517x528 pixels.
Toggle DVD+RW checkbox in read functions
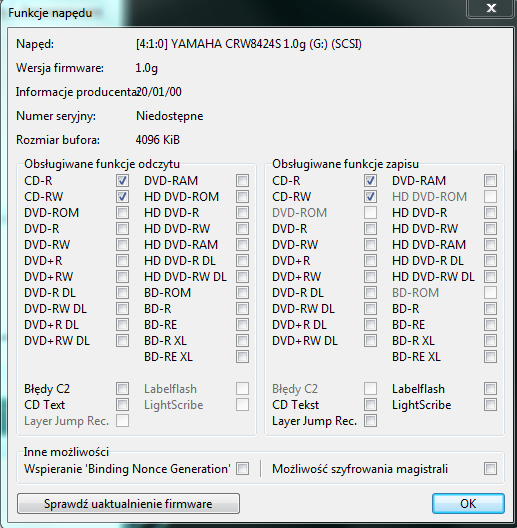122,276
